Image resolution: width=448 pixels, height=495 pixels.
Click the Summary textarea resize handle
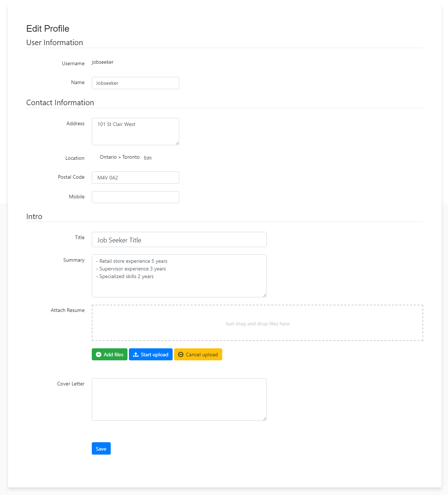(x=265, y=295)
